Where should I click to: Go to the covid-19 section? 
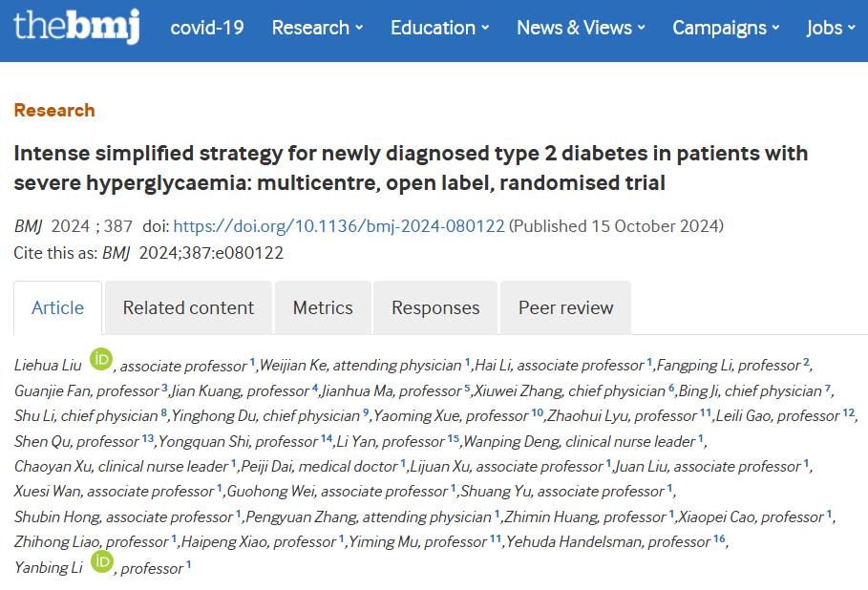tap(207, 28)
